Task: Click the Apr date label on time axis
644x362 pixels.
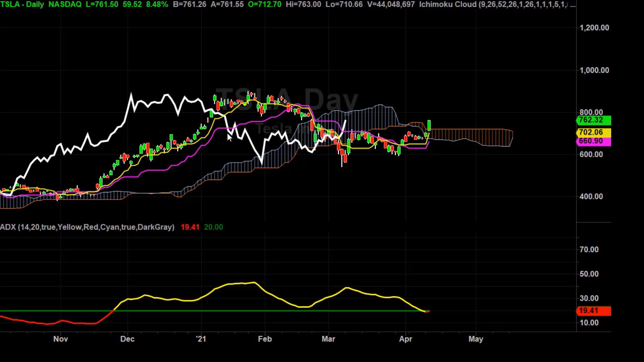Action: [406, 339]
